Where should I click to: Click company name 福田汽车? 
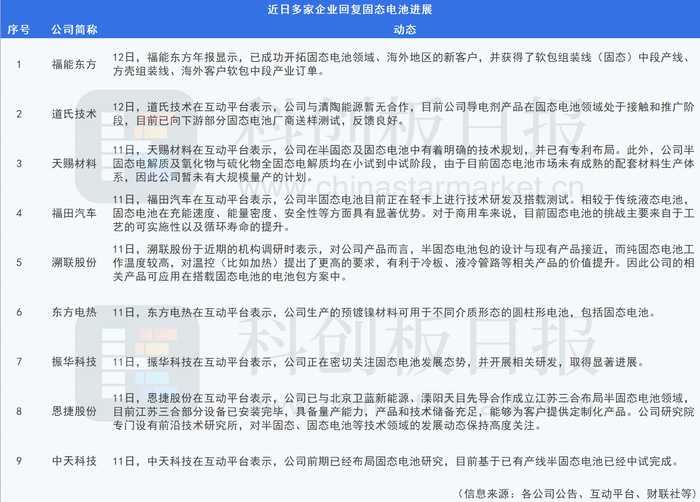click(74, 213)
